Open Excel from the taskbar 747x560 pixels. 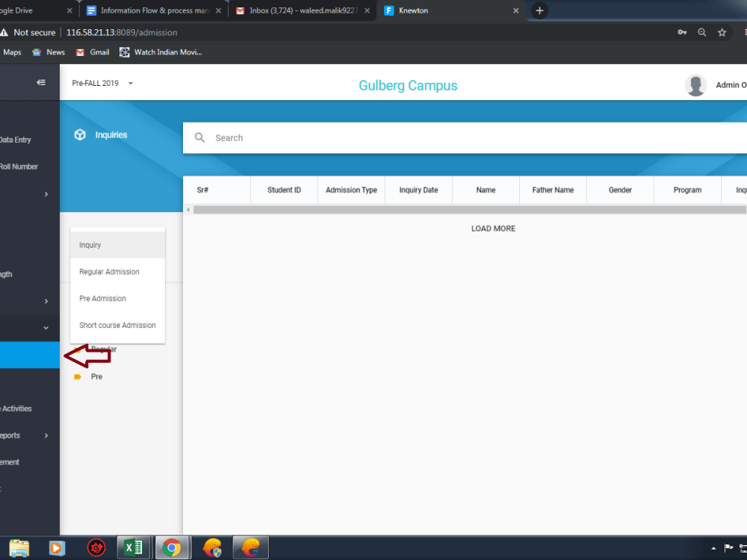[133, 547]
